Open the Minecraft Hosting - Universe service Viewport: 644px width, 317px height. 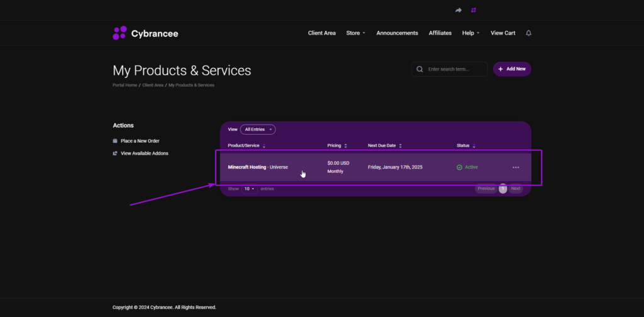coord(258,167)
